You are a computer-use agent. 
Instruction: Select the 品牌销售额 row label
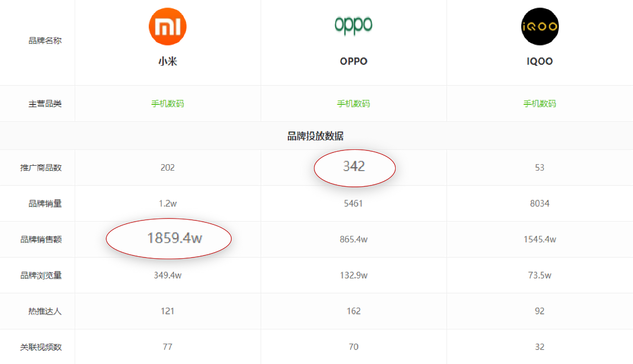tap(41, 239)
